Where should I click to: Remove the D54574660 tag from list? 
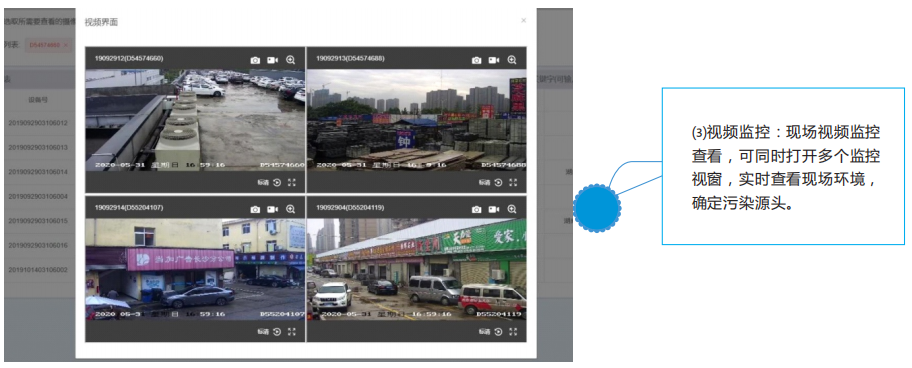(x=66, y=45)
